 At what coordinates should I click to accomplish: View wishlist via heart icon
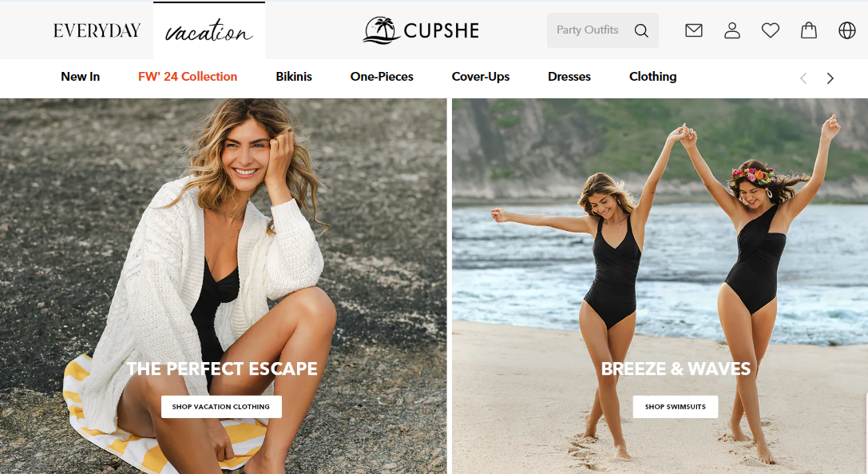point(770,30)
